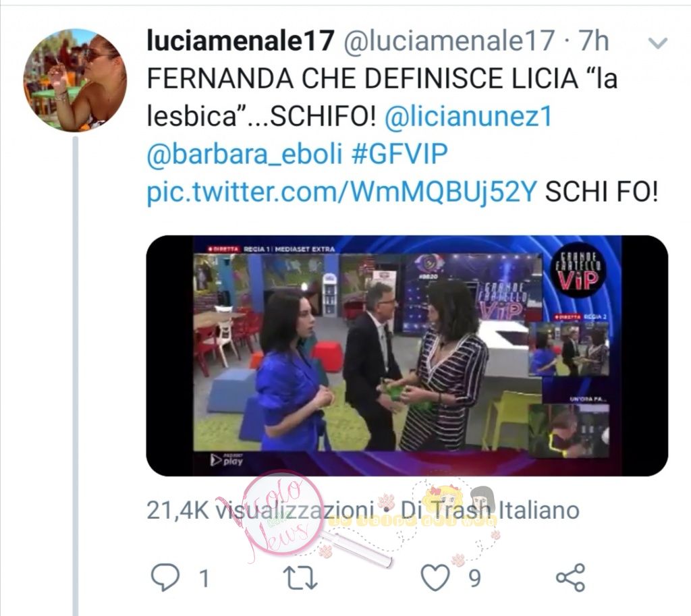The height and width of the screenshot is (616, 691).
Task: Open the @licianunez1 mention
Action: point(468,117)
